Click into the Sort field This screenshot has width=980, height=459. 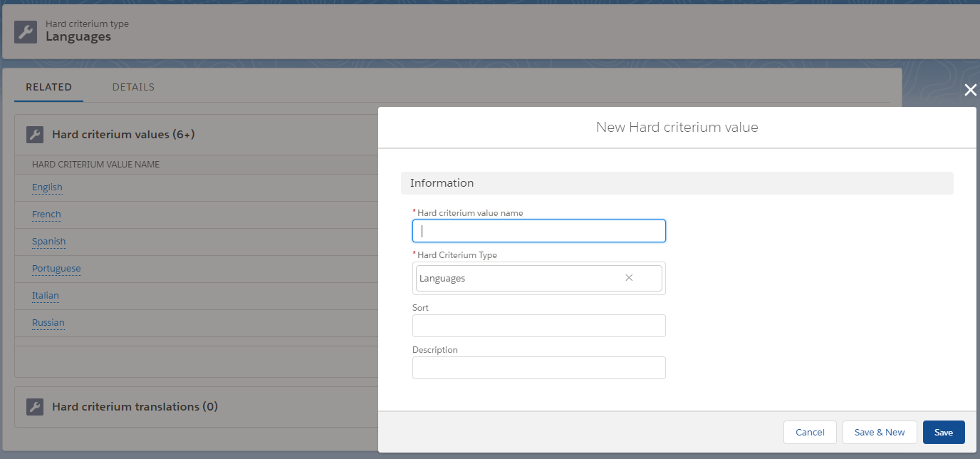click(539, 326)
